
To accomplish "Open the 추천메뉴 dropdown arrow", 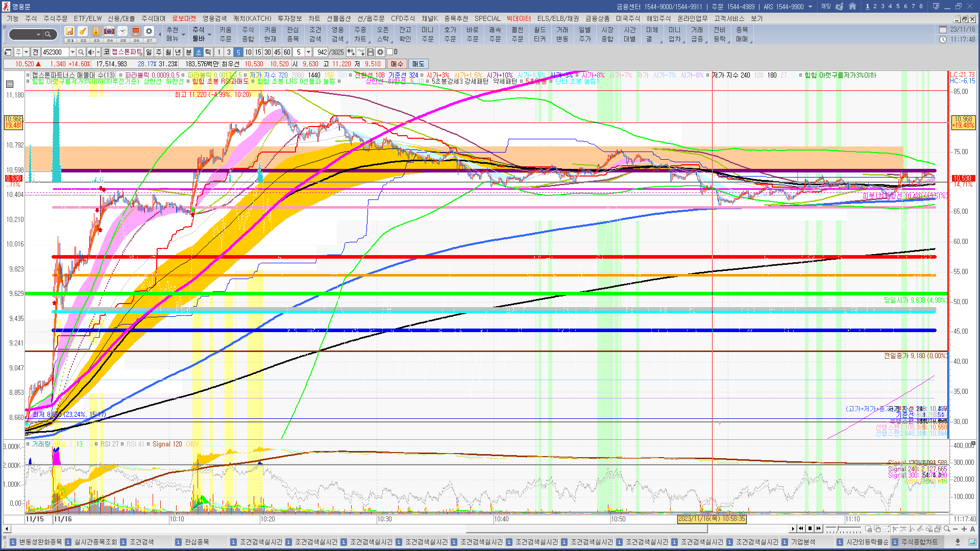I will [183, 35].
